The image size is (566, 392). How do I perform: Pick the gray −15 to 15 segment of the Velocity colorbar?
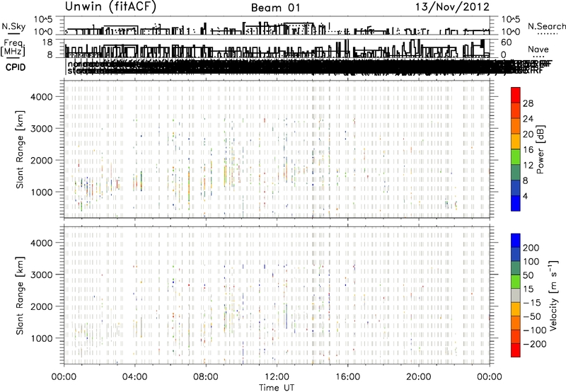click(x=516, y=296)
